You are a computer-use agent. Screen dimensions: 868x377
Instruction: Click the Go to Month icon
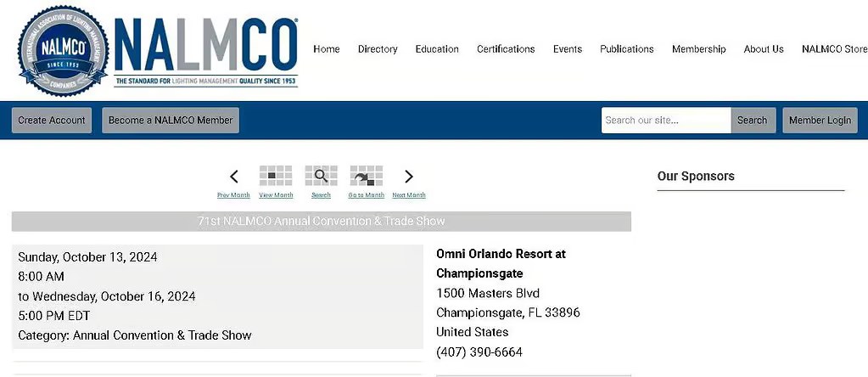pos(366,176)
